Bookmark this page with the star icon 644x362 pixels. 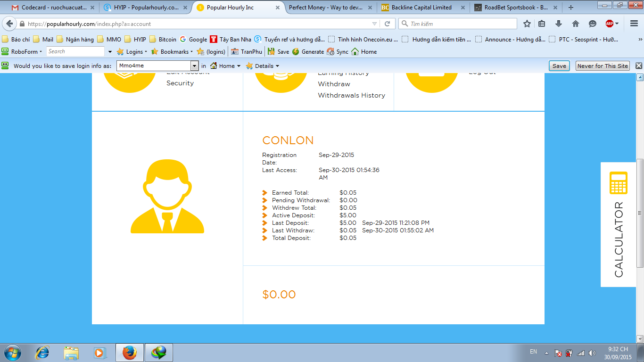[x=527, y=24]
